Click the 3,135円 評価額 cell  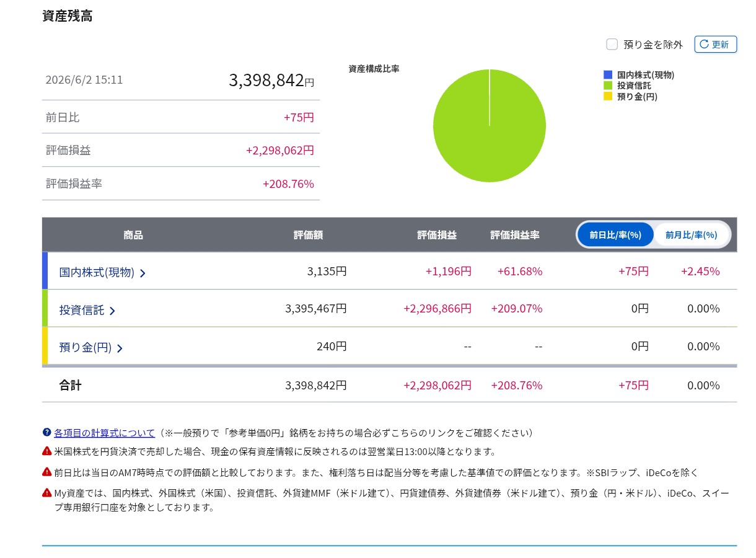[327, 271]
